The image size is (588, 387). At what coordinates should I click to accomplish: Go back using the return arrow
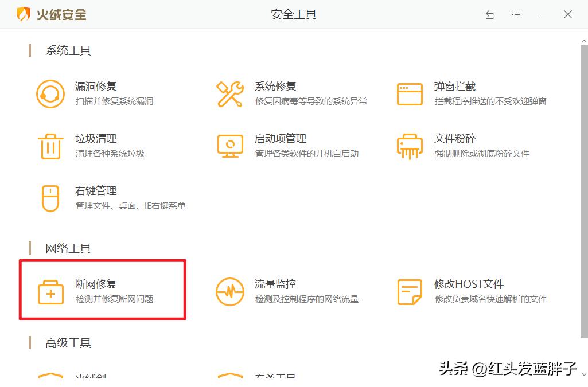click(490, 15)
